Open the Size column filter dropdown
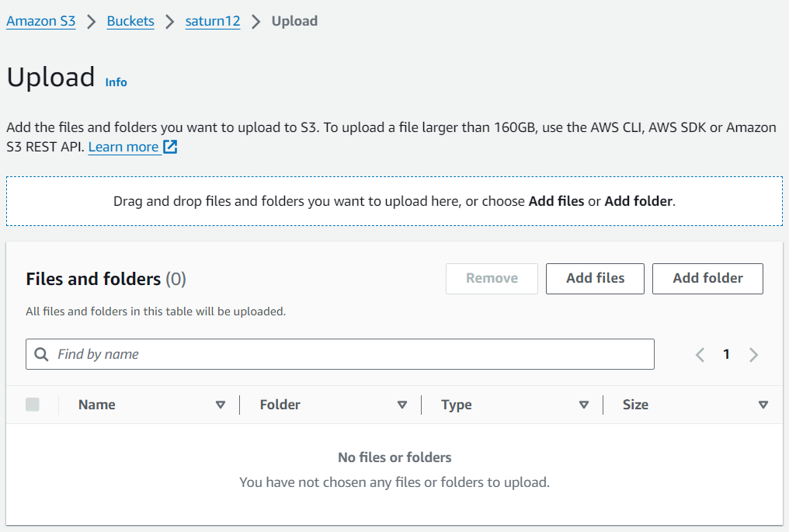 (763, 404)
